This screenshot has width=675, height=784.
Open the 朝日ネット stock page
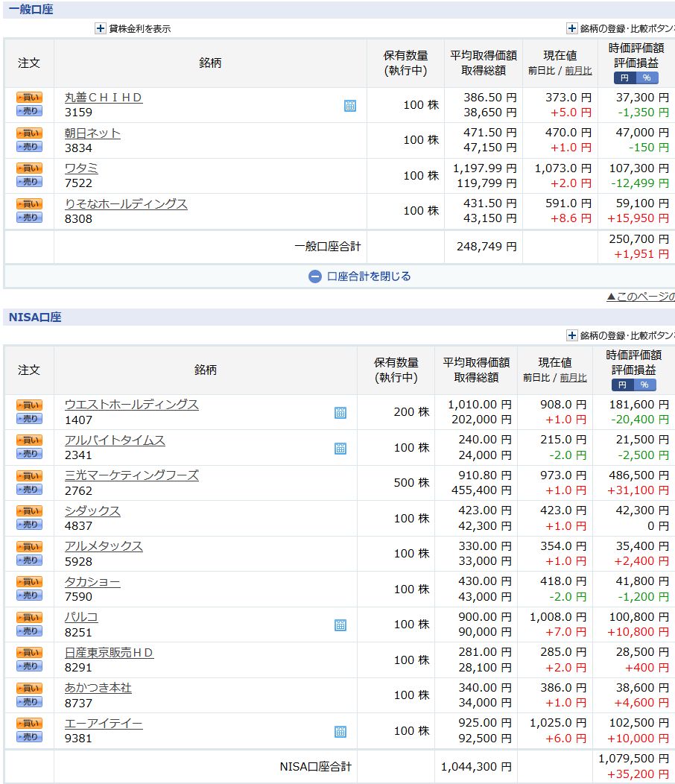[92, 133]
